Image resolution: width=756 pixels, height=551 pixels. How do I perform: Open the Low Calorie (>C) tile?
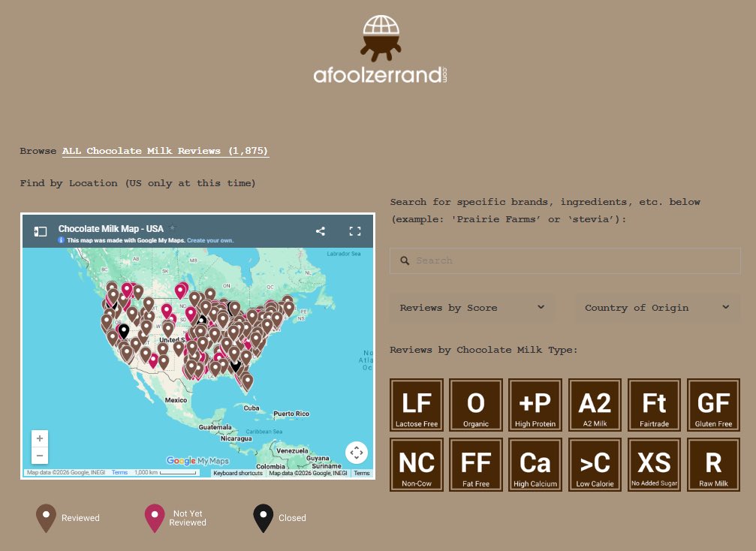[x=595, y=465]
